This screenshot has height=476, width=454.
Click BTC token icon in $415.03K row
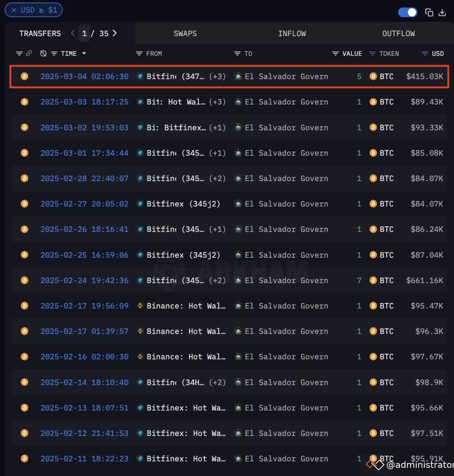click(x=373, y=77)
